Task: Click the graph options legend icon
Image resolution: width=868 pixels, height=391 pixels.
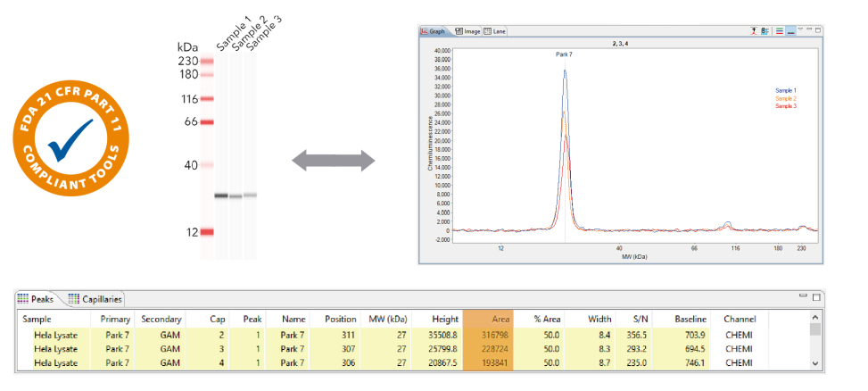Action: 765,30
